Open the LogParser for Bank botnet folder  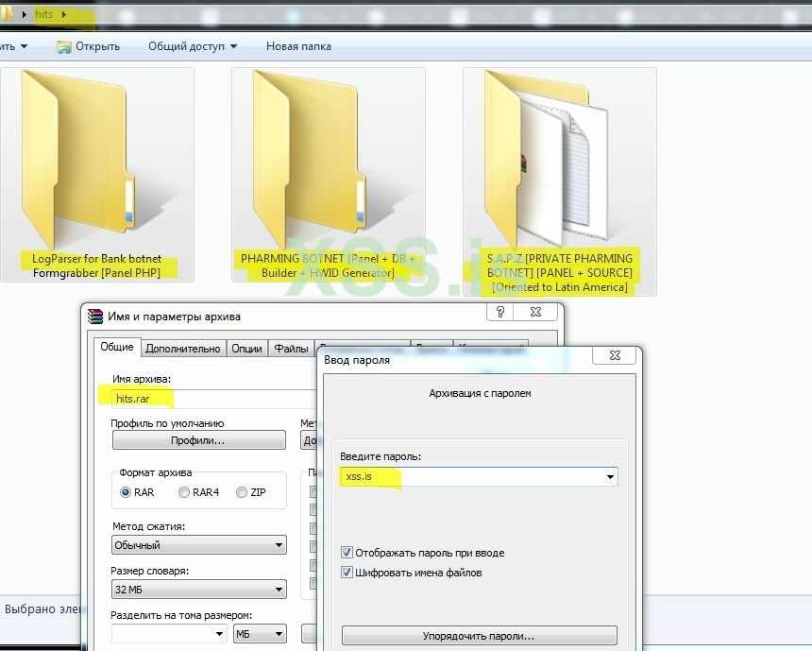[x=97, y=175]
